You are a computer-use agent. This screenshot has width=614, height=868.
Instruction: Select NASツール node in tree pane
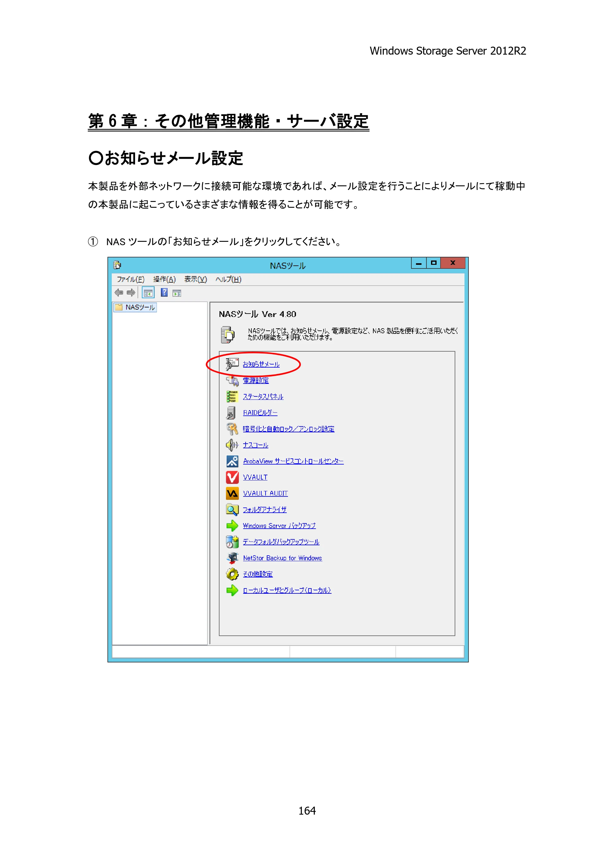pos(135,307)
